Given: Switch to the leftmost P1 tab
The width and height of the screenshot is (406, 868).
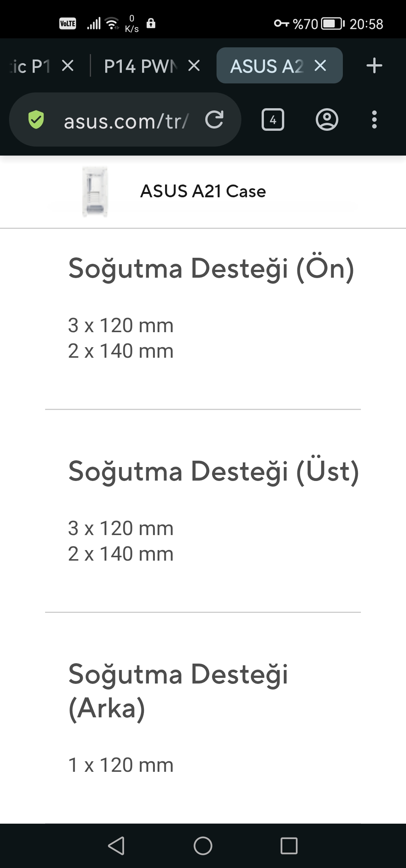Looking at the screenshot, I should point(30,66).
